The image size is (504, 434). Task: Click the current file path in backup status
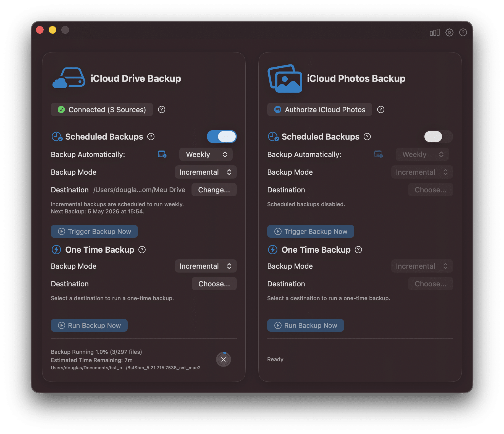pyautogui.click(x=126, y=368)
